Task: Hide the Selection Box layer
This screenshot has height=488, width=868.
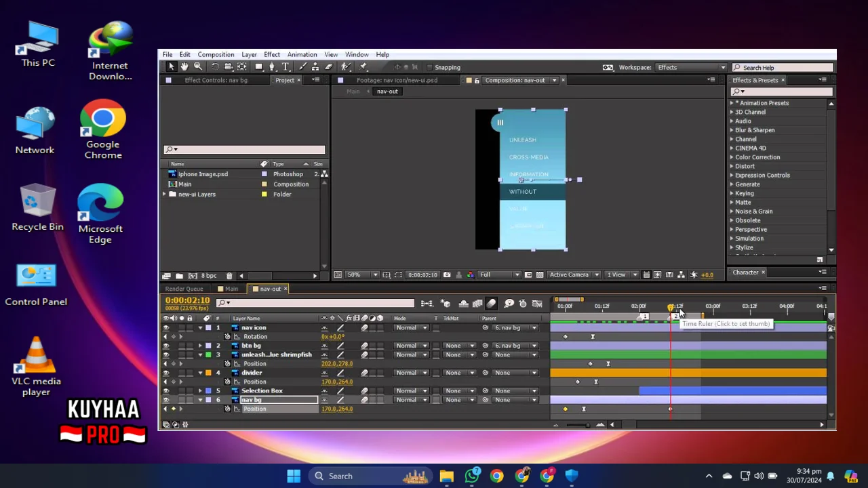Action: tap(166, 391)
